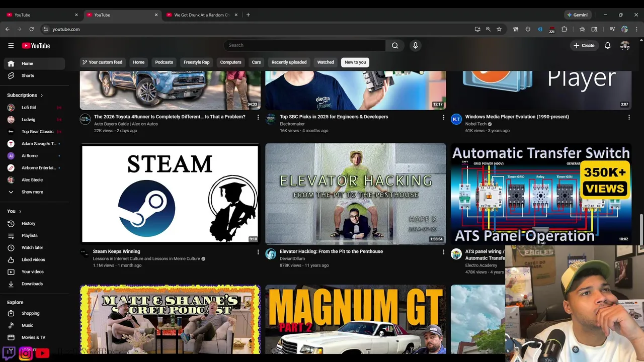Open options menu for the Toyota 4Runner video
This screenshot has height=362, width=644.
[x=258, y=117]
